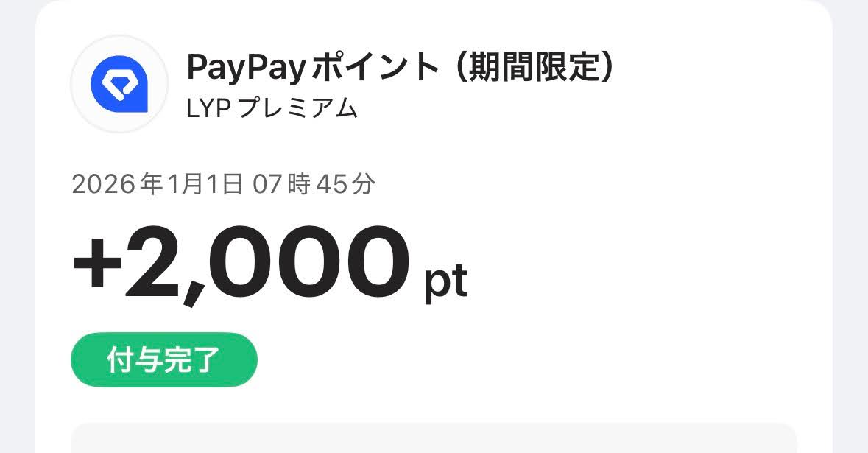Click the 45分 minutes in timestamp
Viewport: 868px width, 453px height.
(x=345, y=184)
